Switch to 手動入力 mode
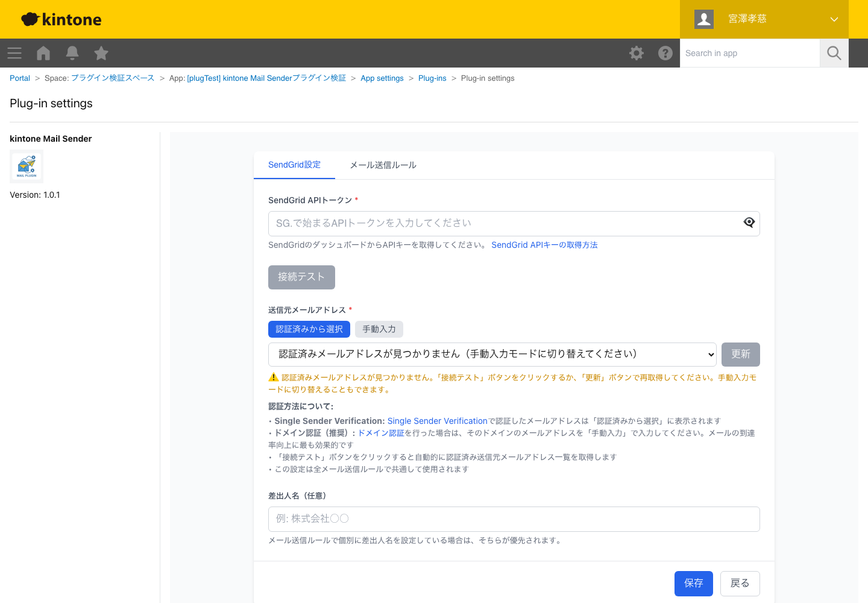Image resolution: width=868 pixels, height=603 pixels. pyautogui.click(x=379, y=329)
